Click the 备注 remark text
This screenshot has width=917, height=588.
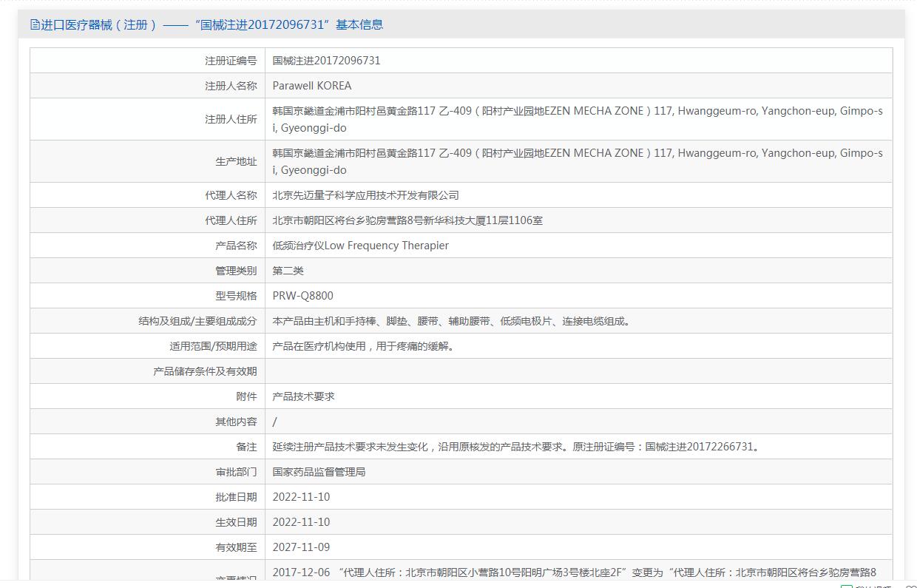pos(516,447)
